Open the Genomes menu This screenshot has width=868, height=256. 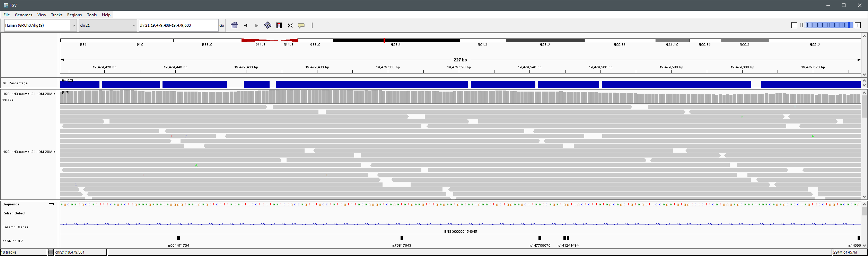[23, 15]
